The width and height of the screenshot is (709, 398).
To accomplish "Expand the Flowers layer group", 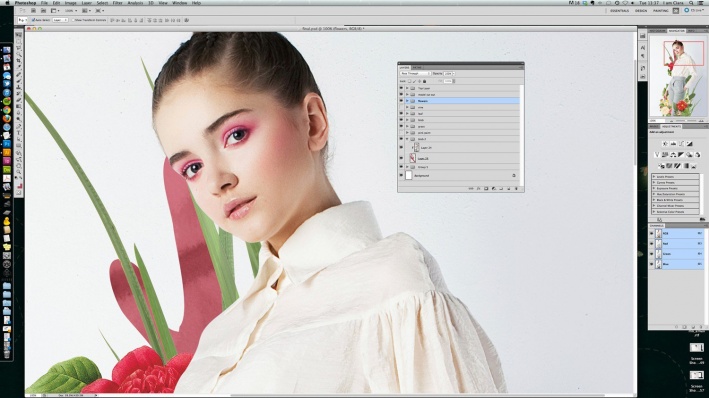I will pyautogui.click(x=407, y=101).
